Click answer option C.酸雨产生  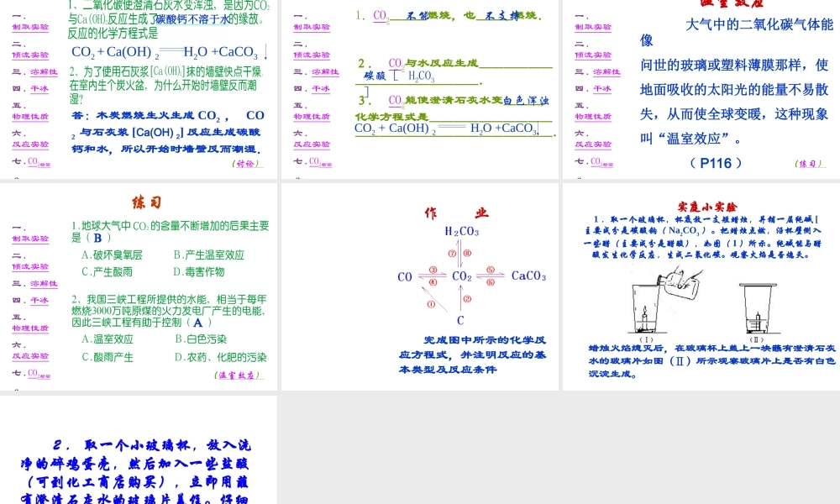click(x=108, y=357)
